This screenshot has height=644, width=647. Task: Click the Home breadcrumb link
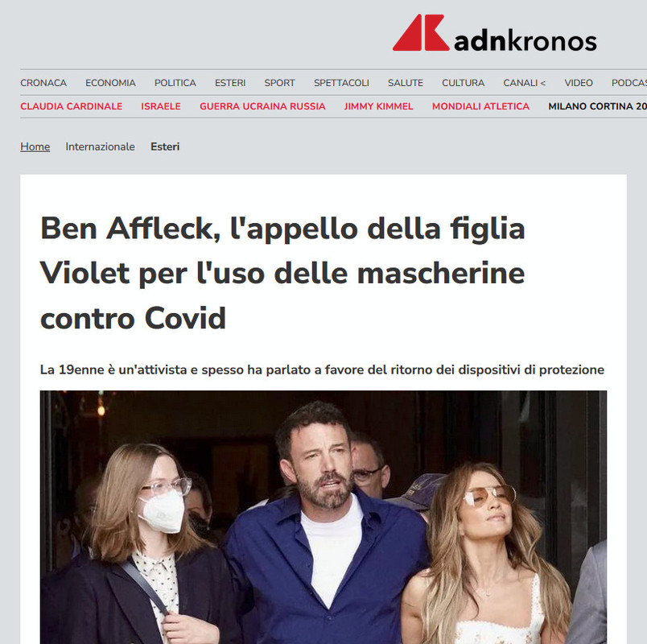tap(35, 147)
